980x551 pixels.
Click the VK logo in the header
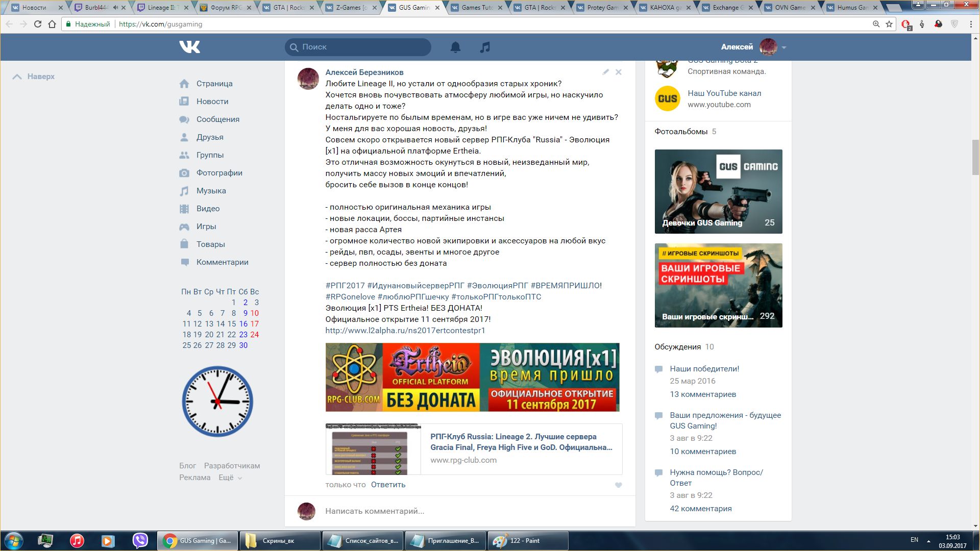(189, 47)
